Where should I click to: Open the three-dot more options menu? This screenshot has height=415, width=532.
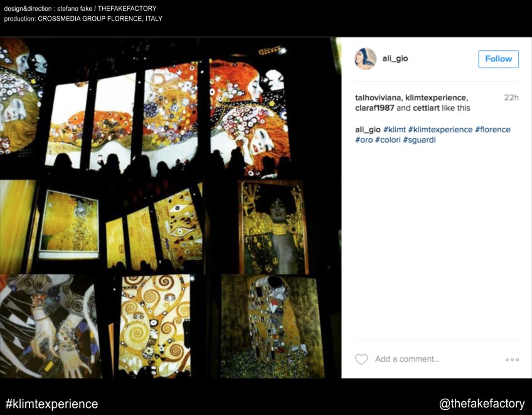512,360
